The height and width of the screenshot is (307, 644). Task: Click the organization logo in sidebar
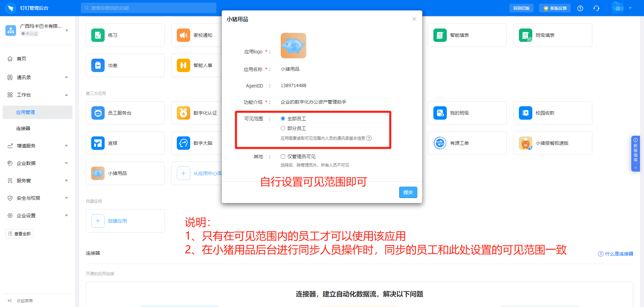pos(11,30)
